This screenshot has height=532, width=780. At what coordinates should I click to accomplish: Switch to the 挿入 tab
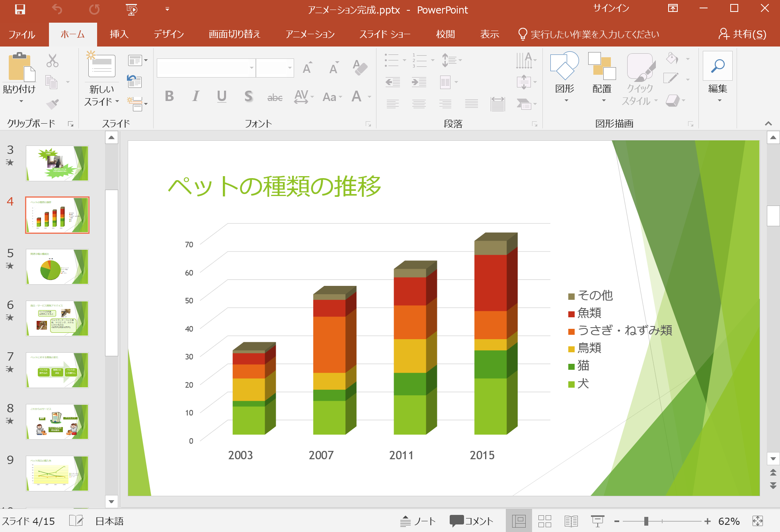[x=119, y=34]
